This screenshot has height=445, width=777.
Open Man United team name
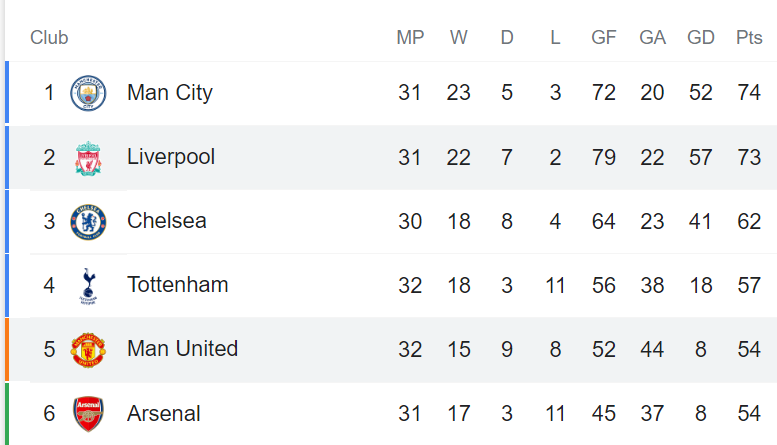(182, 349)
